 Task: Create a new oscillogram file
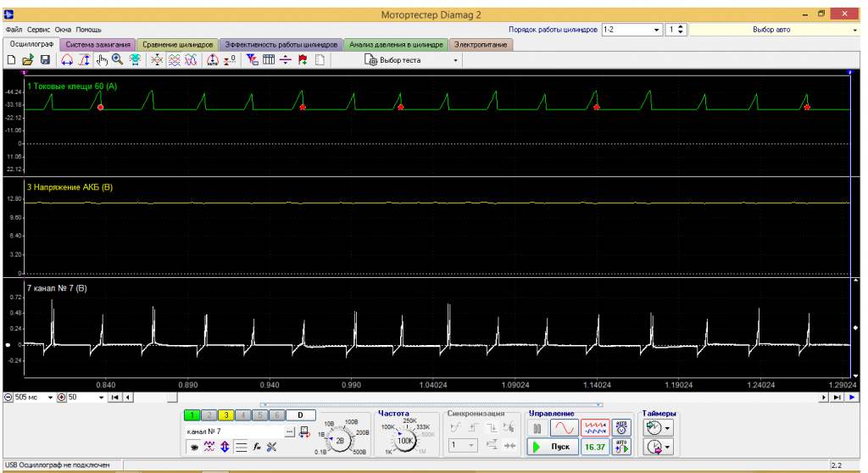point(11,60)
